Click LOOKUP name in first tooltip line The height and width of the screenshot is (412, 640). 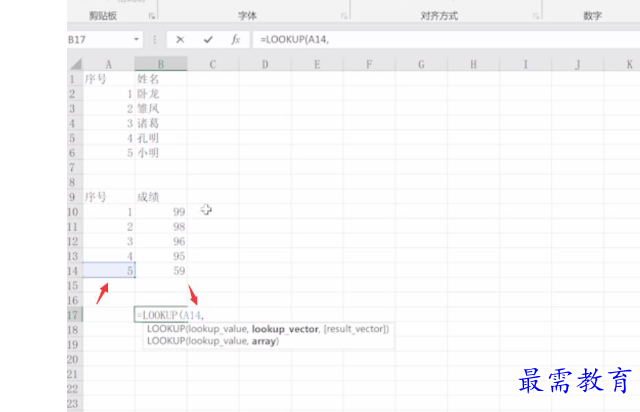[x=166, y=329]
